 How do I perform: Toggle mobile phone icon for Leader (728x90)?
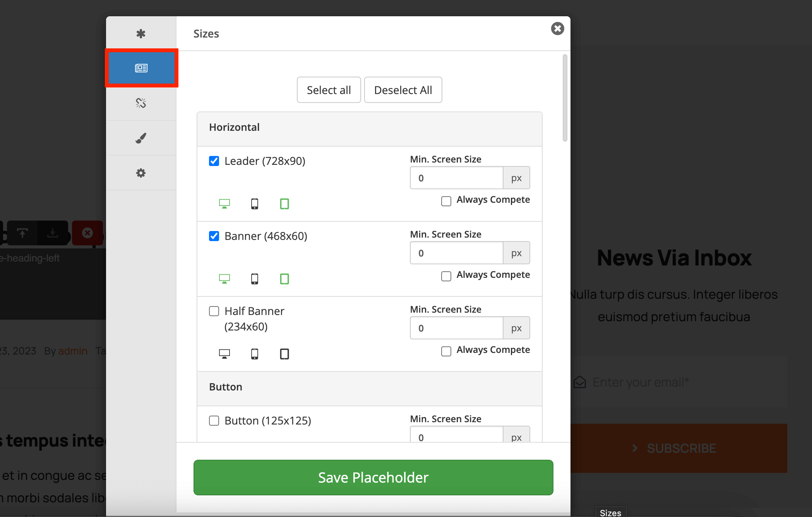(x=255, y=204)
